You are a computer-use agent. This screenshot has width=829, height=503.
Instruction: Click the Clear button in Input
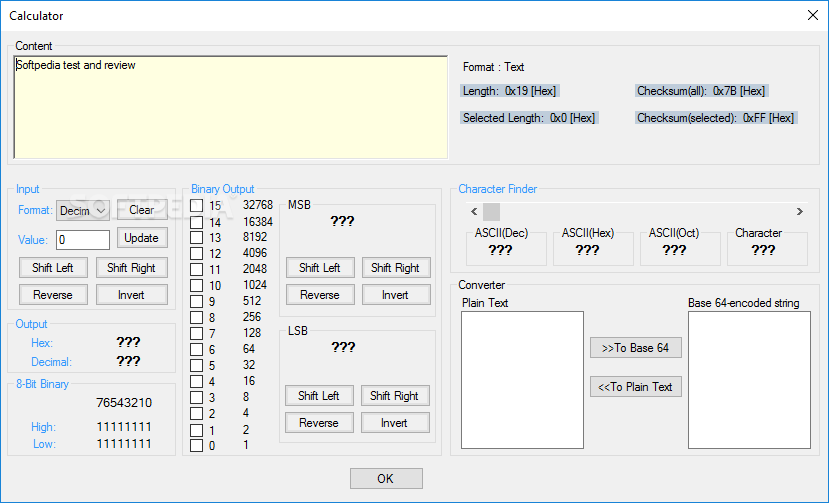pos(142,209)
